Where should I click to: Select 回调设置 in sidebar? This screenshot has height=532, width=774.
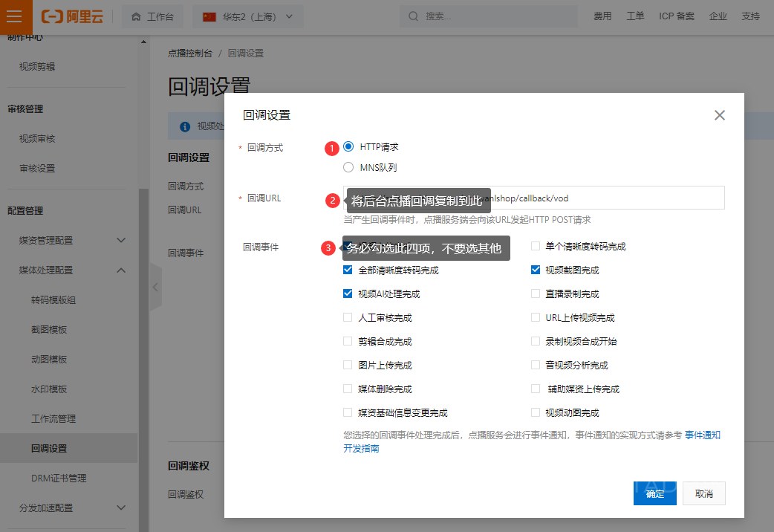click(x=69, y=448)
